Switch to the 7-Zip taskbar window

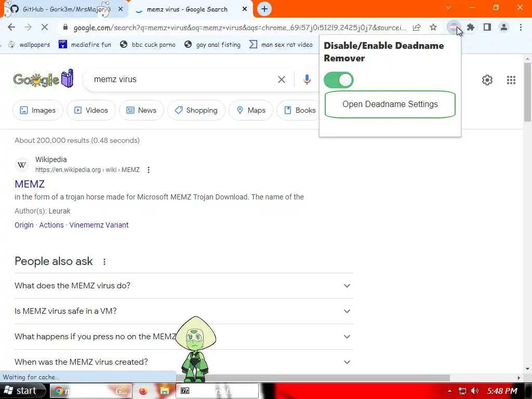[x=217, y=391]
